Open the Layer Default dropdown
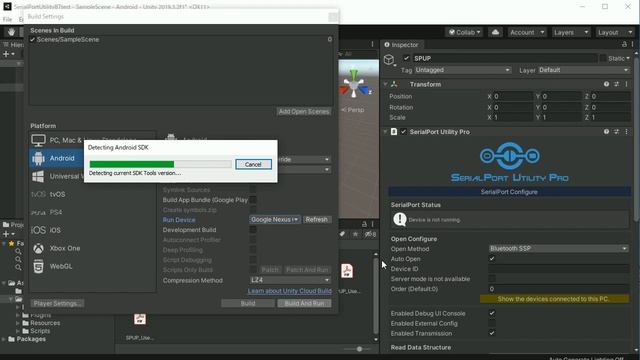 click(584, 70)
